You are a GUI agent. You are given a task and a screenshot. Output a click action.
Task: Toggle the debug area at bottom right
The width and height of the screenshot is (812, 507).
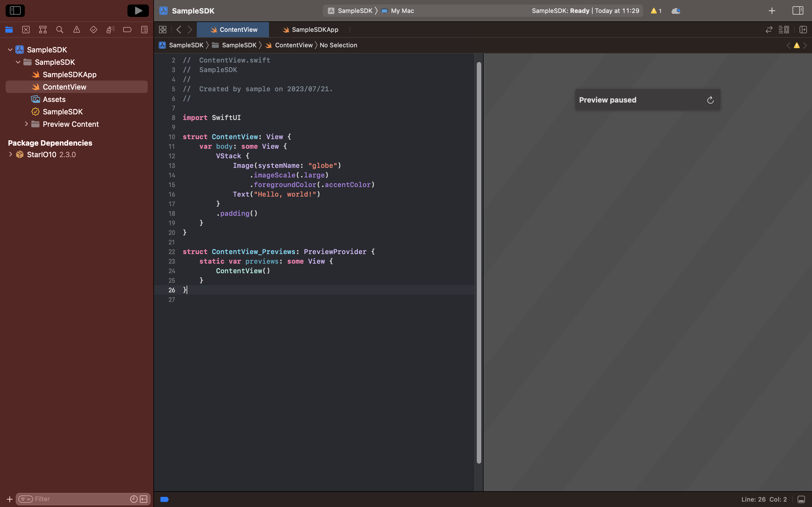pos(801,499)
